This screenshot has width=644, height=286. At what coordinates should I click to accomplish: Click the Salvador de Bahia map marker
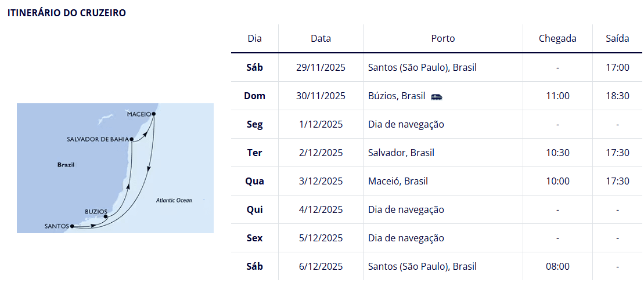pos(131,139)
